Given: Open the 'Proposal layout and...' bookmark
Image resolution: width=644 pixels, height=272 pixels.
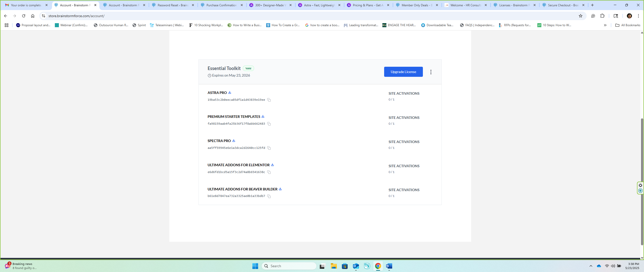Looking at the screenshot, I should (33, 25).
